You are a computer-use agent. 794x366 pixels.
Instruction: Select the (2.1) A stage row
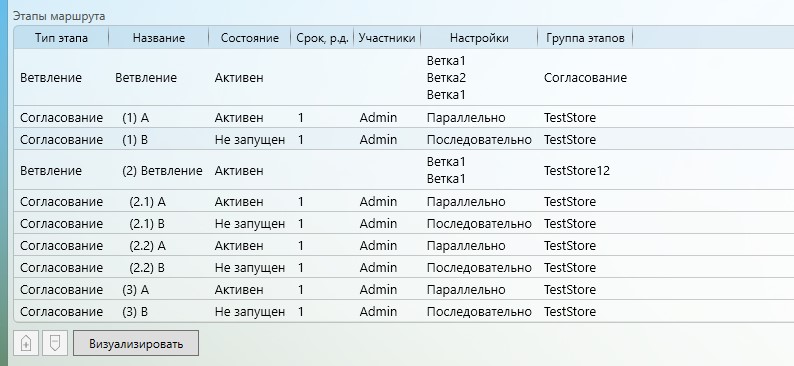coord(404,201)
